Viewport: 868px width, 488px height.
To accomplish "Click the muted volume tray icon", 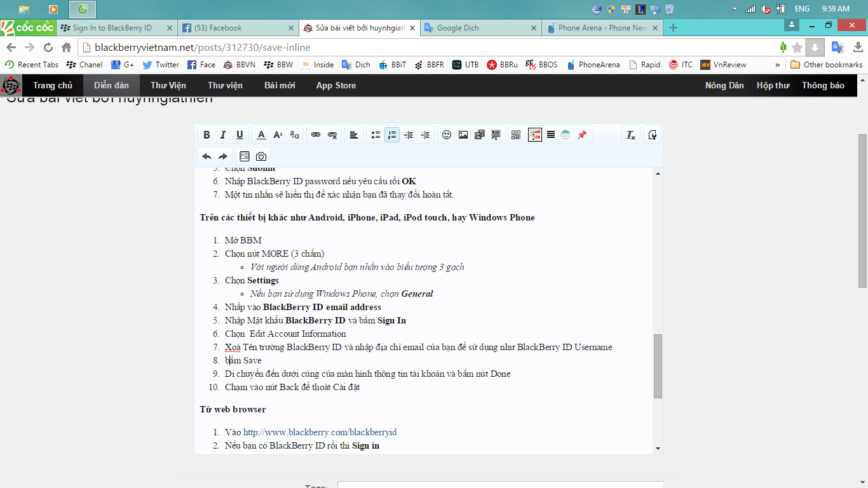I will tap(766, 9).
